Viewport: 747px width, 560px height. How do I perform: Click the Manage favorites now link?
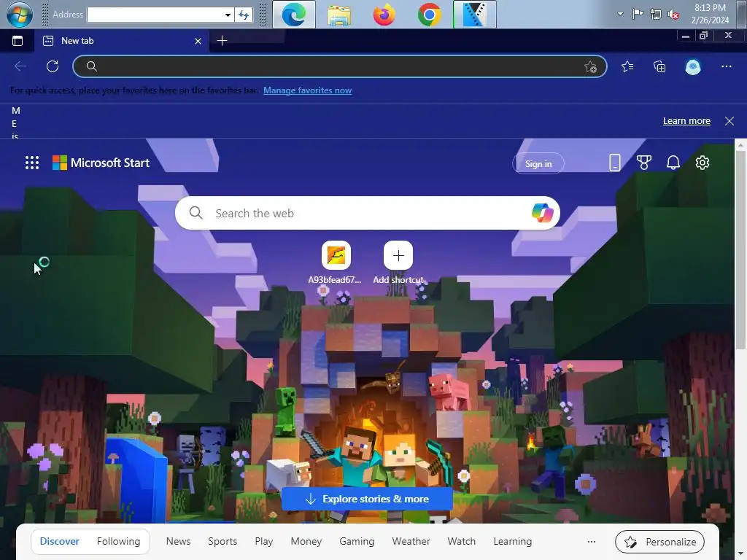(307, 90)
